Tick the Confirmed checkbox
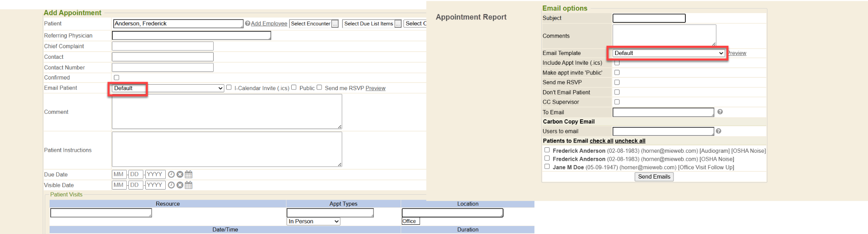Viewport: 868px width, 234px height. click(x=117, y=77)
